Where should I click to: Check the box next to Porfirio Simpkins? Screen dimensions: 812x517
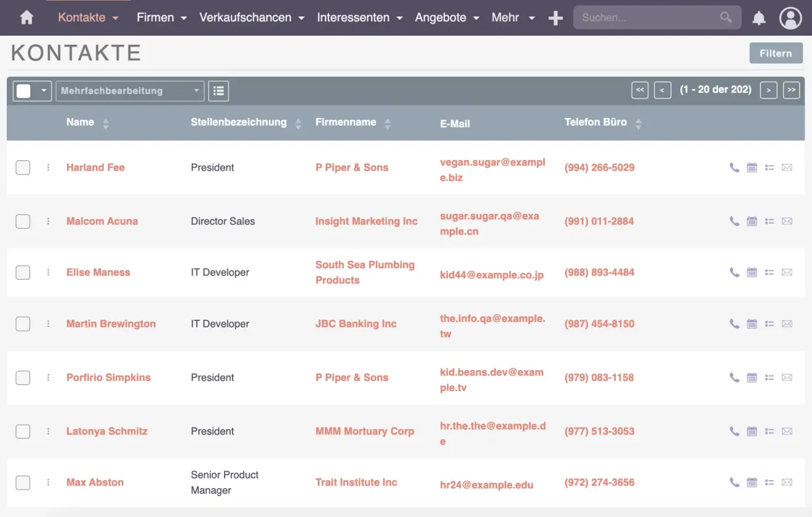[23, 377]
